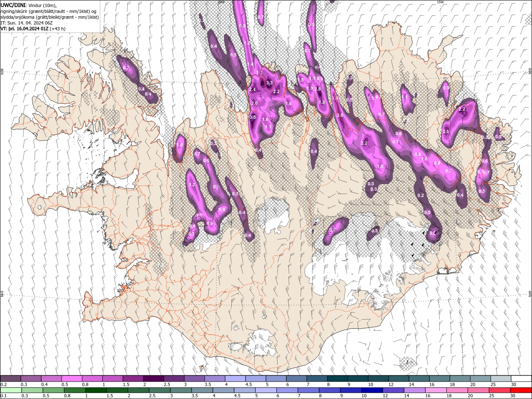Click the 'UWC/DINI: Vindur (10m)' title text

click(28, 5)
